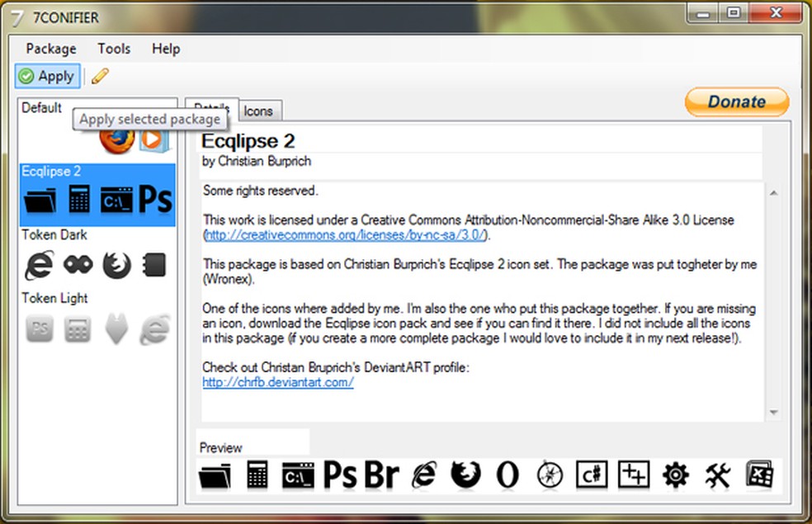Click Internet Explorer icon under Token Dark
This screenshot has width=812, height=524.
coord(40,265)
